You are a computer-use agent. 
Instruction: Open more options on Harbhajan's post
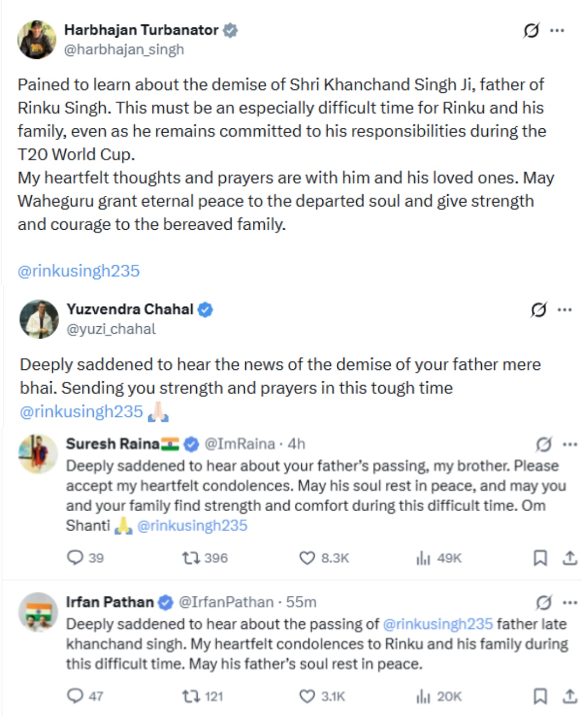pyautogui.click(x=557, y=31)
